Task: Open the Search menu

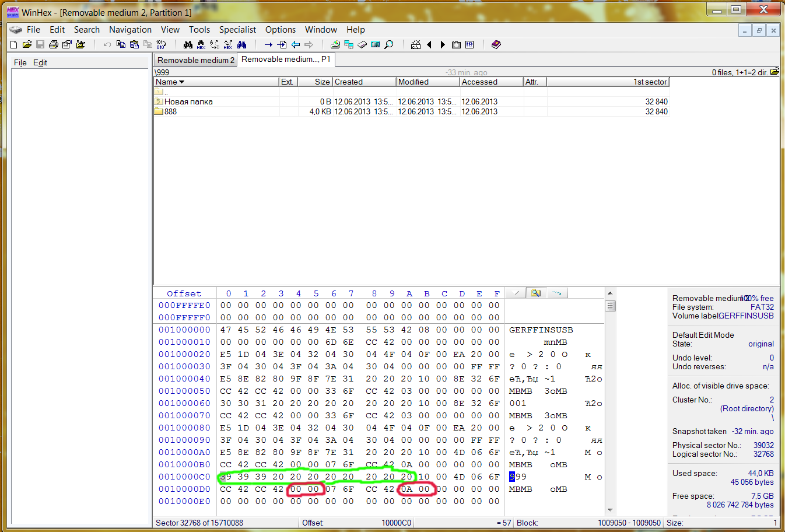Action: (86, 30)
